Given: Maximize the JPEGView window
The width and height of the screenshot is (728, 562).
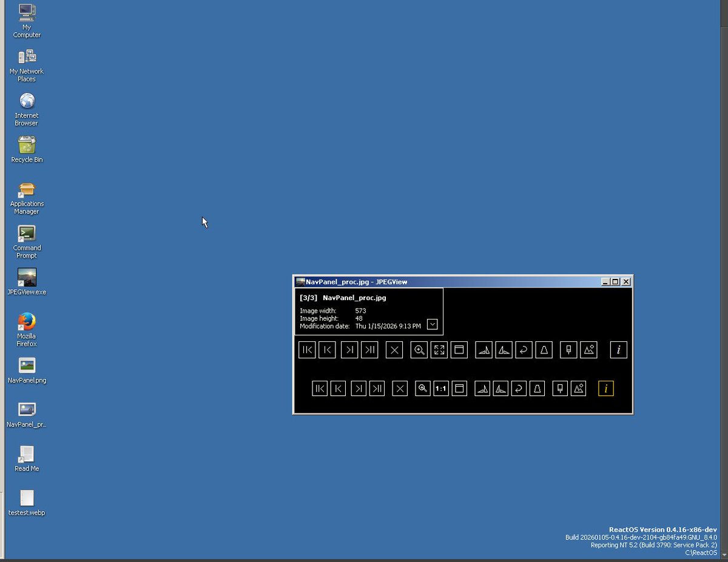Looking at the screenshot, I should click(615, 282).
